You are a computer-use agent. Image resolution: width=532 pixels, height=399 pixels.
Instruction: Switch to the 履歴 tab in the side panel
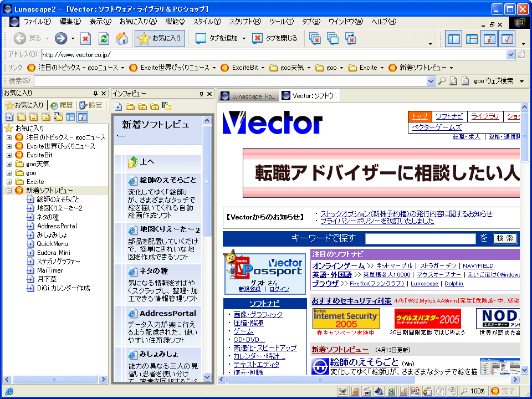tap(62, 105)
